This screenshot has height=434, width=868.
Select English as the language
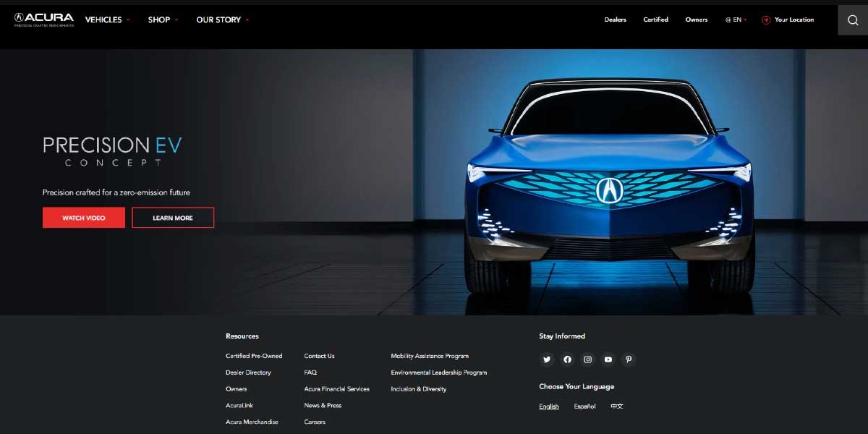pos(549,406)
